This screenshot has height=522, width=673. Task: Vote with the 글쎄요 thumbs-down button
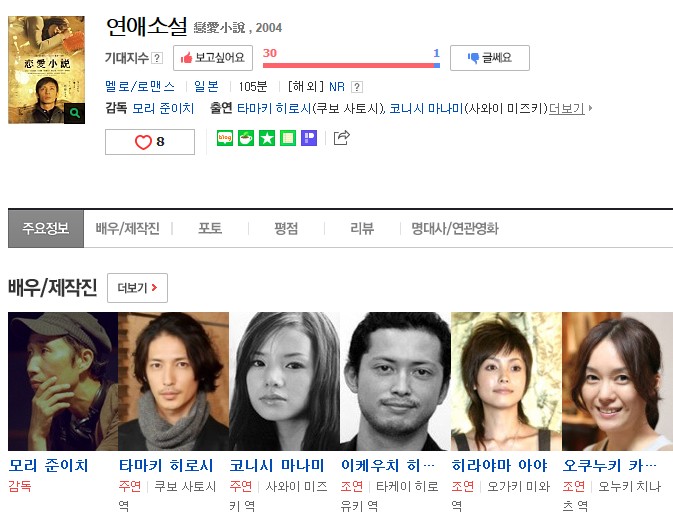coord(490,58)
